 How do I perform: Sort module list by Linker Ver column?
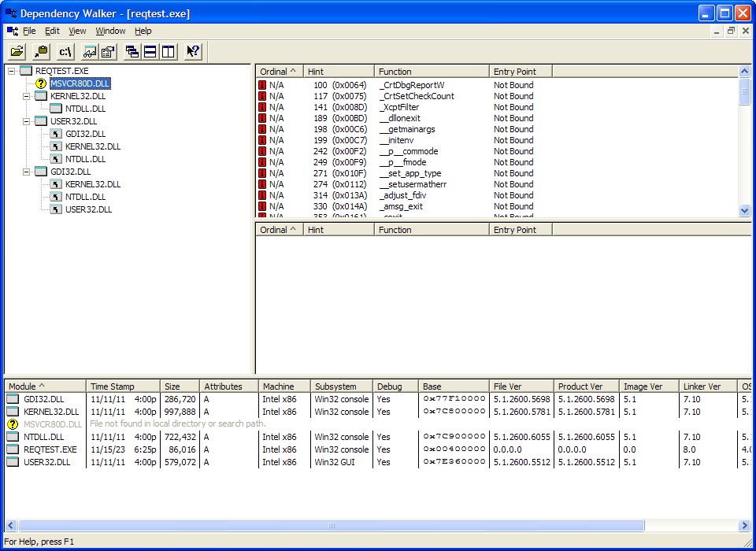[x=707, y=386]
